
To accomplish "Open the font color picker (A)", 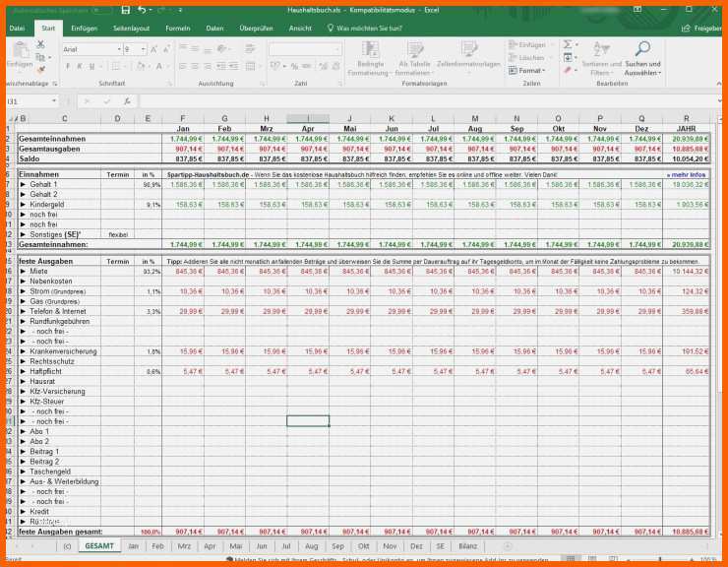I will click(159, 67).
